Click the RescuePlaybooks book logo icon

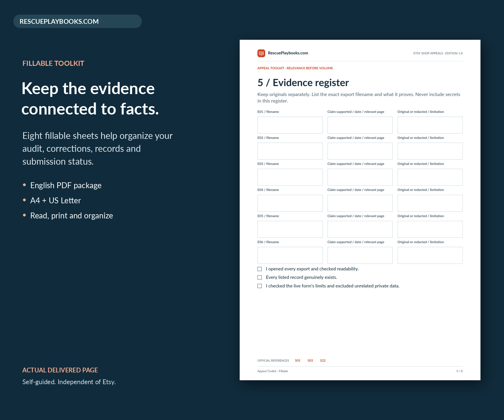[x=261, y=53]
